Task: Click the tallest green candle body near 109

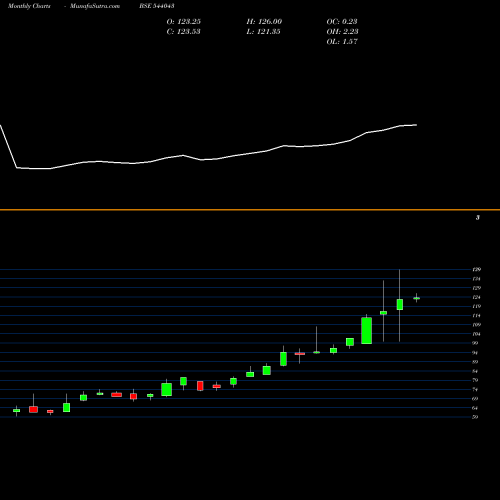Action: point(367,330)
